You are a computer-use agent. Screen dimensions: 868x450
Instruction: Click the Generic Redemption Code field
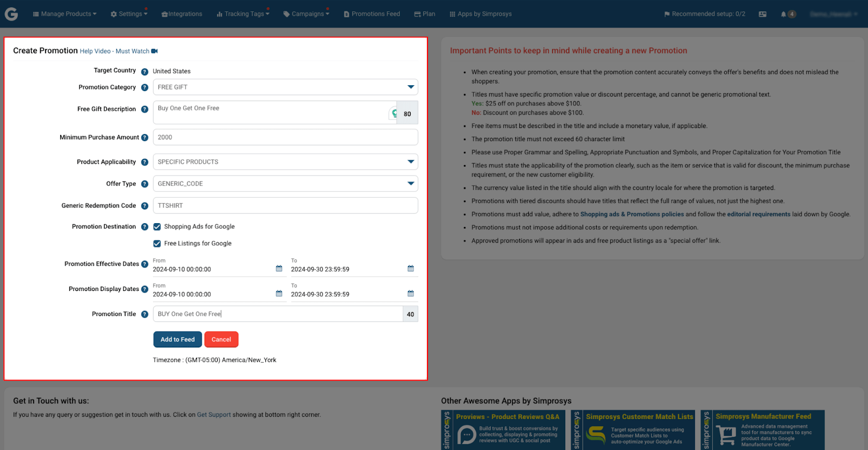pyautogui.click(x=285, y=206)
